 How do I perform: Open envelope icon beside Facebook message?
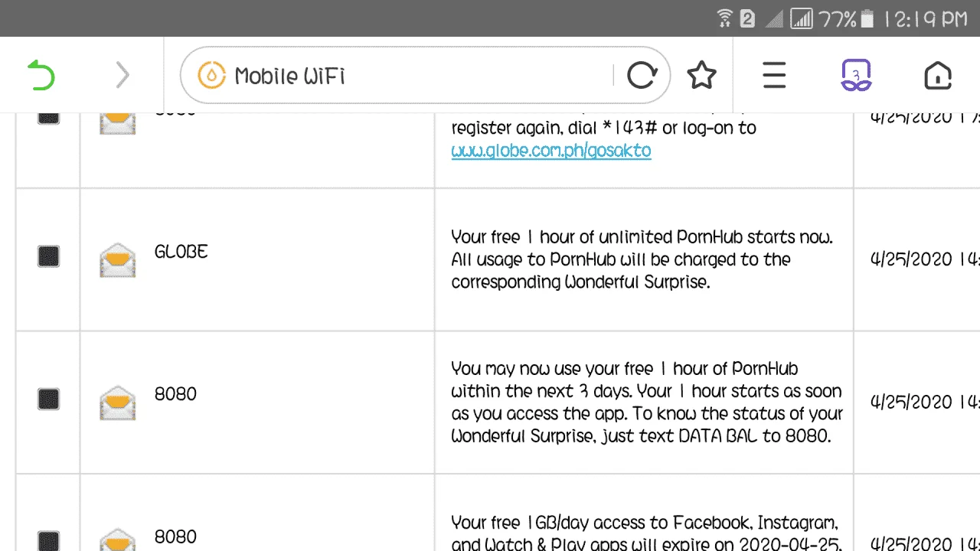tap(117, 540)
